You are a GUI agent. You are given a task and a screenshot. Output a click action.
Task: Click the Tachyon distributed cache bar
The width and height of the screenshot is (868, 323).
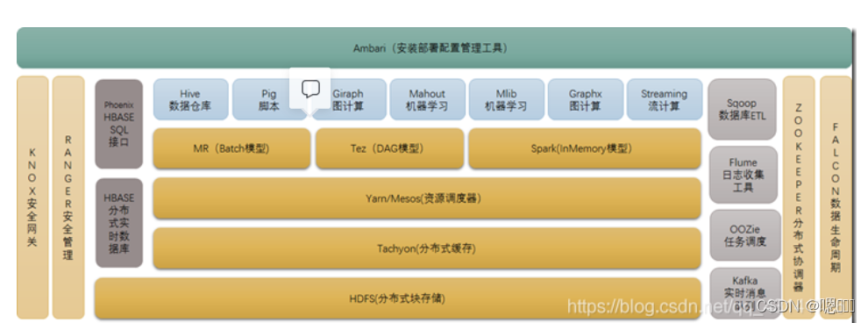pyautogui.click(x=427, y=248)
